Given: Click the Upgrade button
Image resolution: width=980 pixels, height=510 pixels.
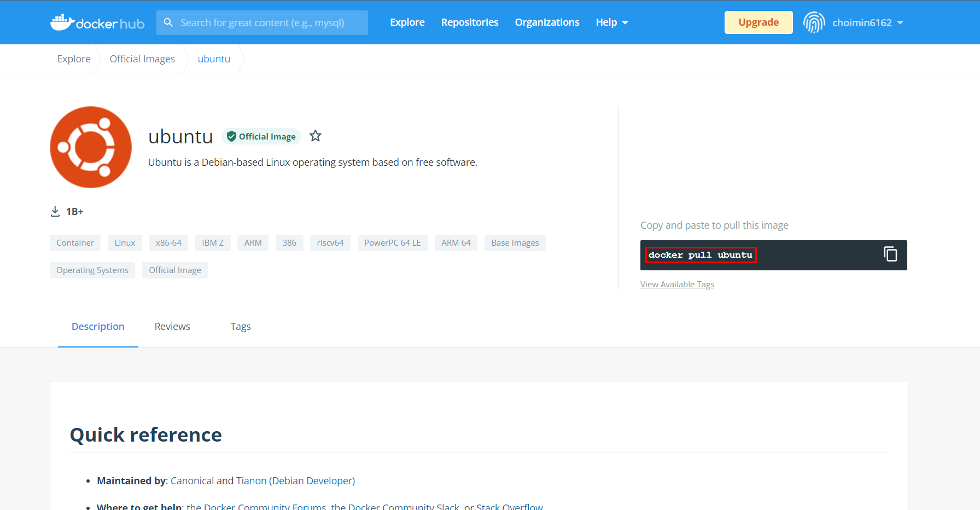Looking at the screenshot, I should pos(759,22).
